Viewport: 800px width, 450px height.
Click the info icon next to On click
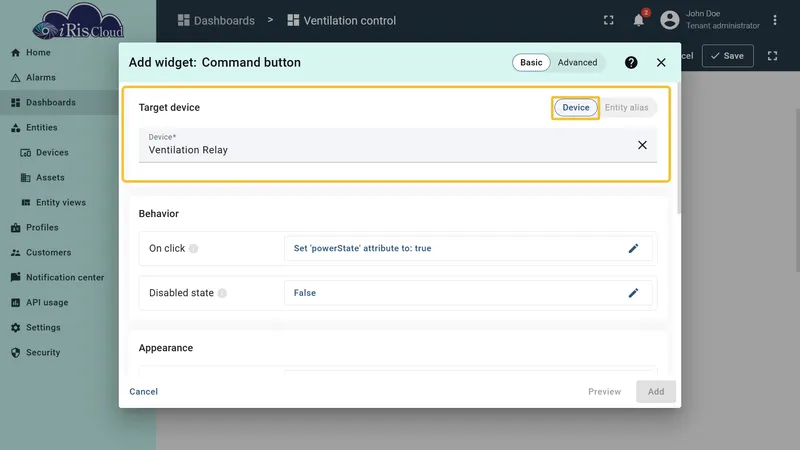193,248
